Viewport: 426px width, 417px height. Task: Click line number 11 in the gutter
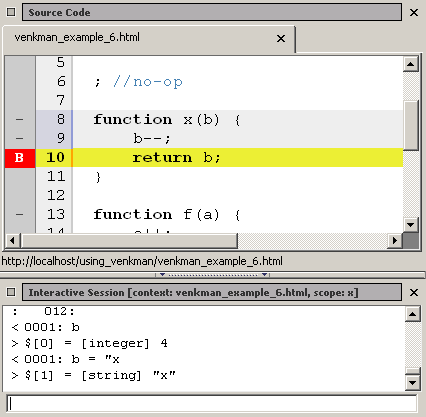point(56,176)
